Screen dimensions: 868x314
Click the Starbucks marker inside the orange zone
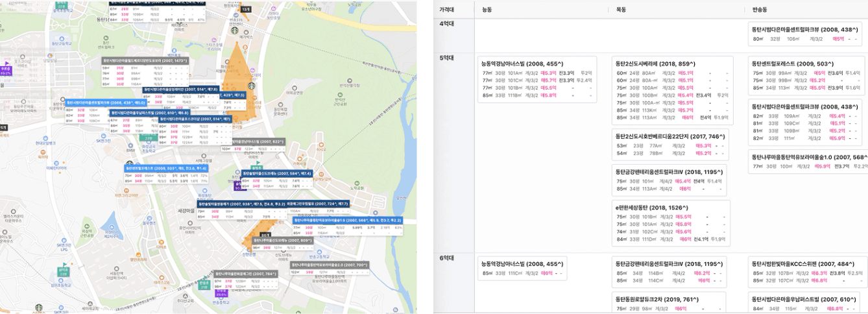[252, 86]
